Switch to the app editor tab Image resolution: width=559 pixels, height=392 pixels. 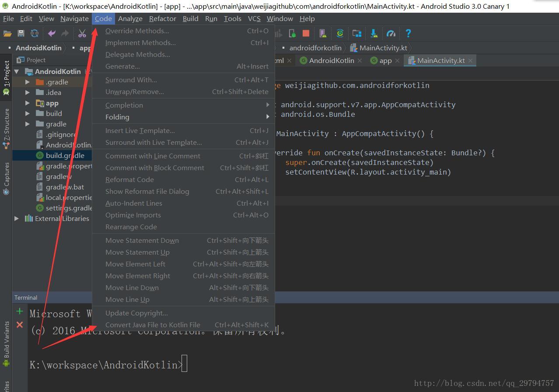click(385, 61)
